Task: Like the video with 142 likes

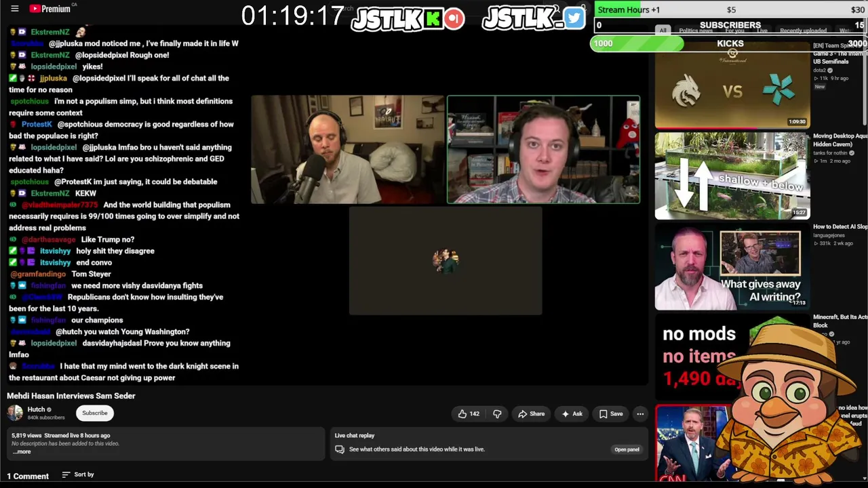Action: [469, 413]
